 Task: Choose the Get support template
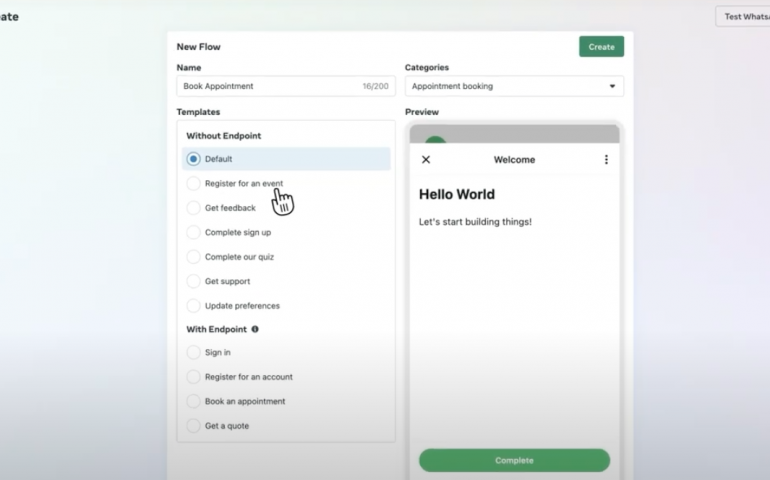(194, 281)
